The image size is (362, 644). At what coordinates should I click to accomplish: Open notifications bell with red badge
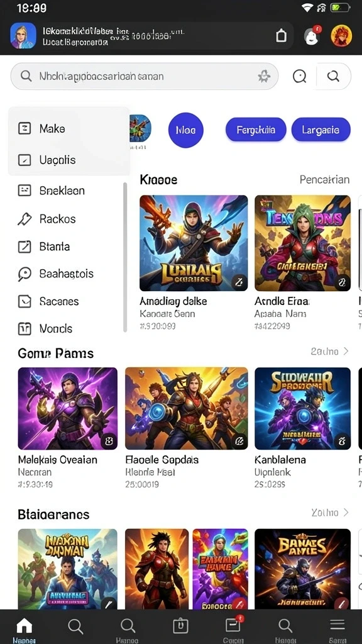click(312, 36)
